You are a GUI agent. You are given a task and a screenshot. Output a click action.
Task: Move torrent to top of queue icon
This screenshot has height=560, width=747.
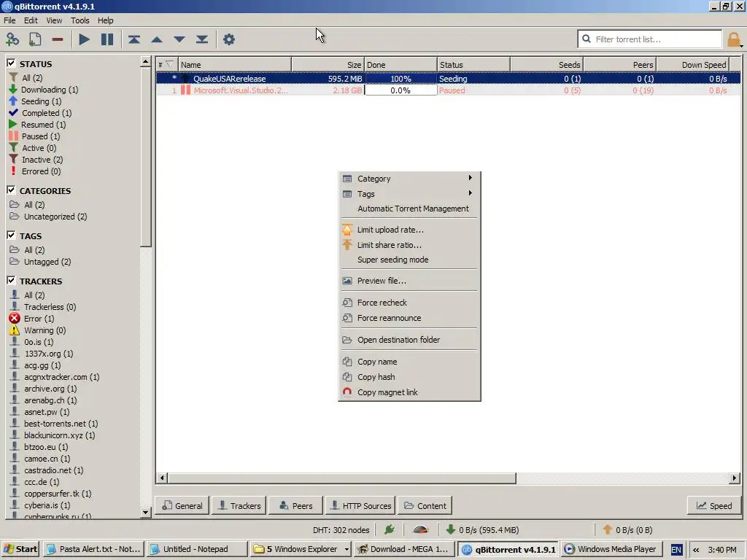(x=134, y=39)
